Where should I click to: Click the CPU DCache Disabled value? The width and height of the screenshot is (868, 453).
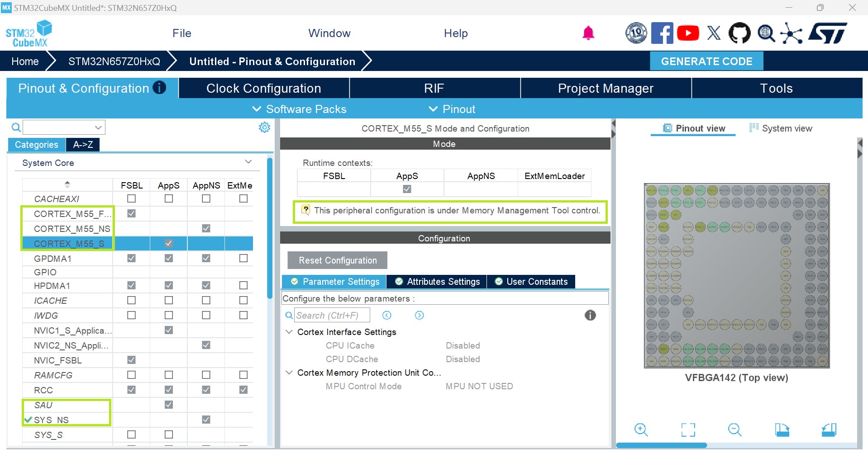click(463, 359)
